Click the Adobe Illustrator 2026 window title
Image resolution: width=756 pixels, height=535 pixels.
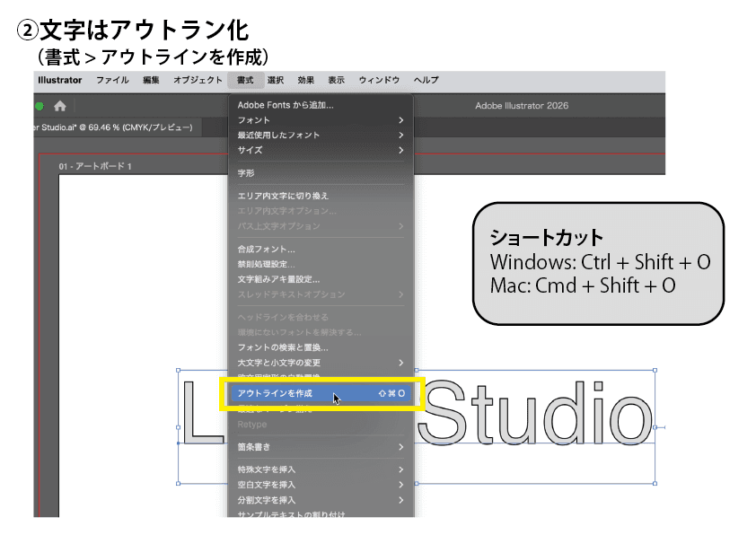pyautogui.click(x=522, y=106)
